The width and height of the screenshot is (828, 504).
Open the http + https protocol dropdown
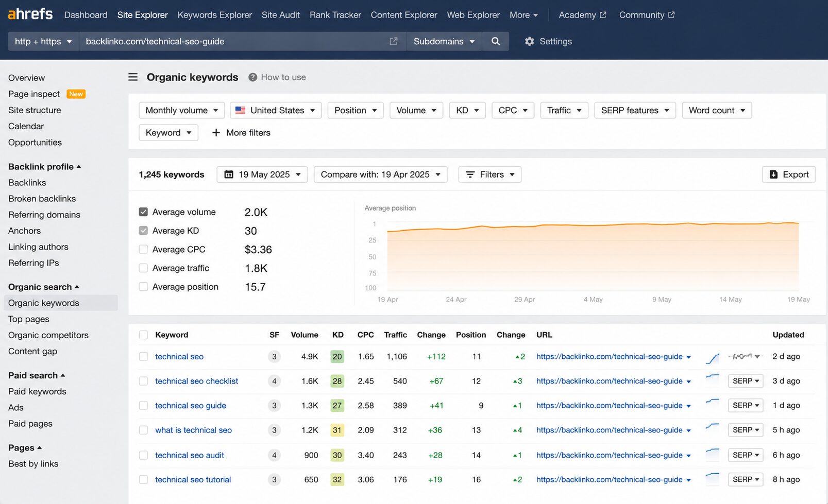click(x=43, y=41)
